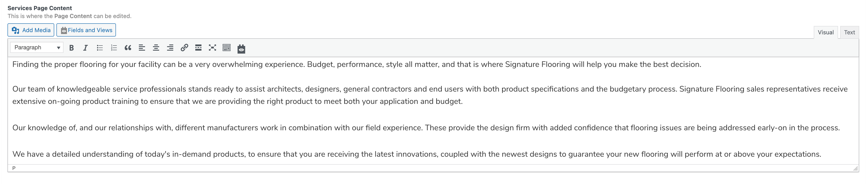Switch to the Visual editor tab
Screen dimensions: 868x184
[x=825, y=32]
